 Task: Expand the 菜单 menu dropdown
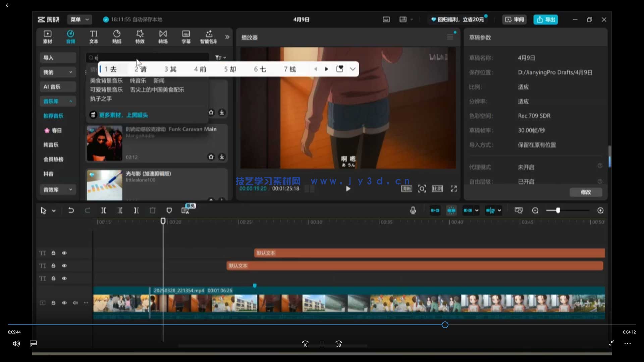(x=79, y=19)
